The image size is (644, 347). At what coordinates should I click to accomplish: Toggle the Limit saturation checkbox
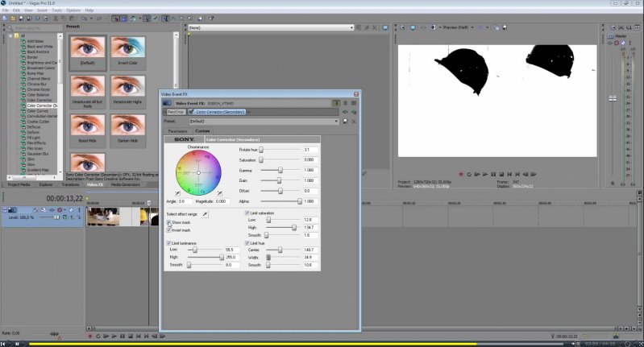(x=246, y=213)
